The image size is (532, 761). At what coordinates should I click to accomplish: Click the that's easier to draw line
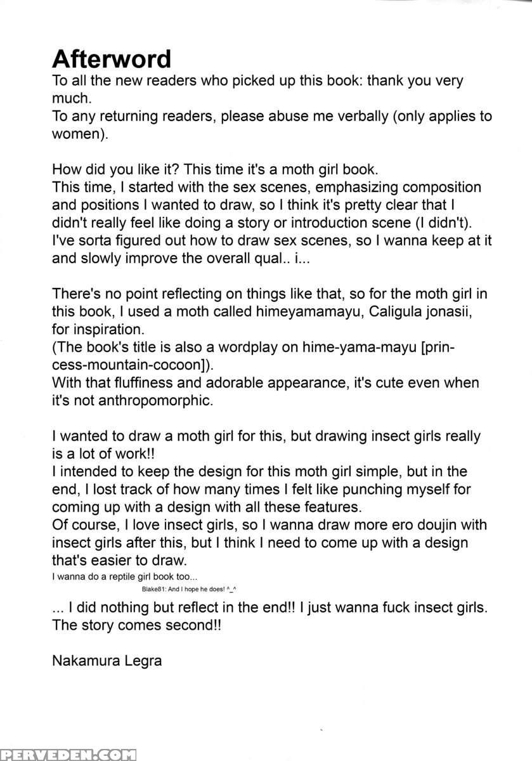click(119, 561)
